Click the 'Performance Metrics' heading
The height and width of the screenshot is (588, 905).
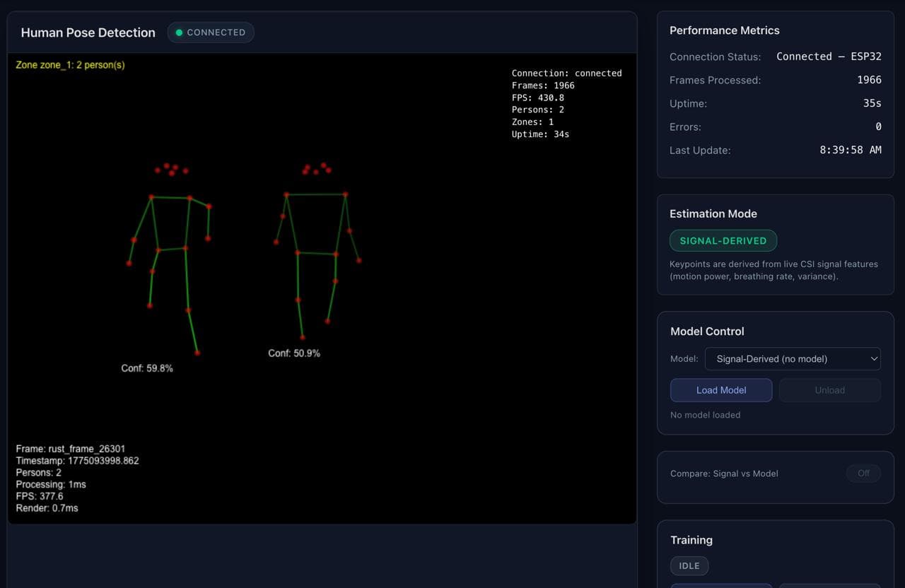tap(725, 30)
